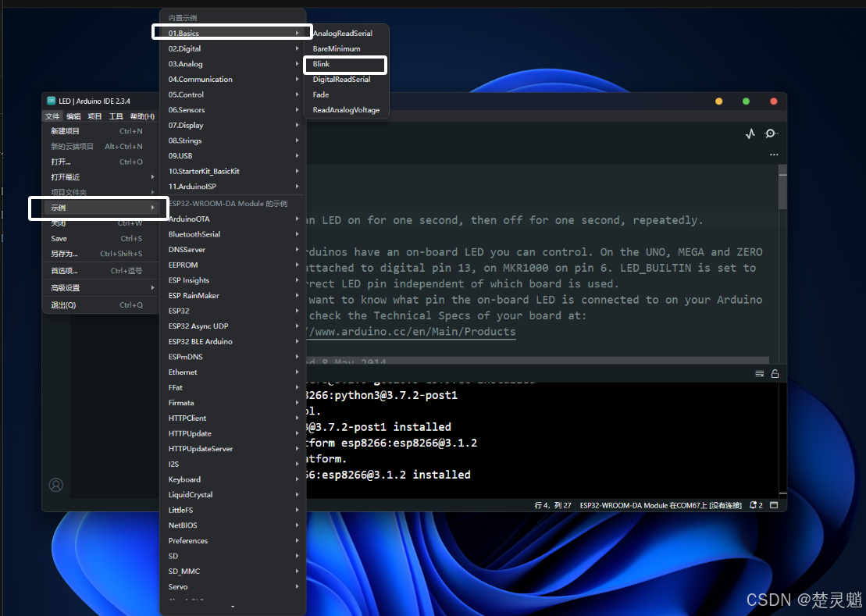This screenshot has width=866, height=616.
Task: Open the Serial Monitor icon
Action: pos(771,134)
